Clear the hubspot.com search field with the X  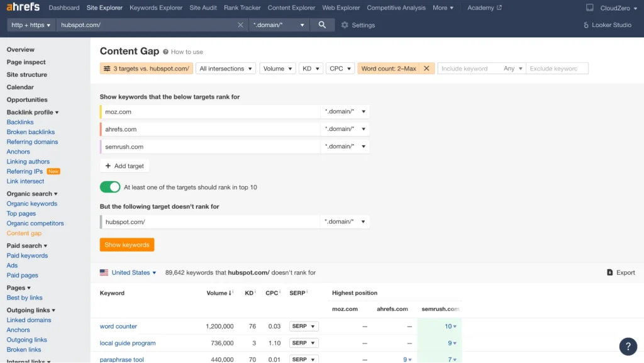240,25
